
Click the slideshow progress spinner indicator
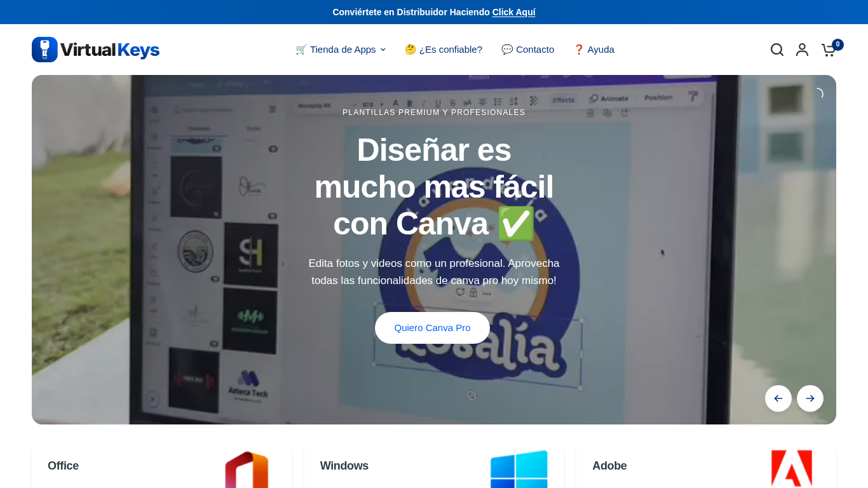pyautogui.click(x=817, y=94)
